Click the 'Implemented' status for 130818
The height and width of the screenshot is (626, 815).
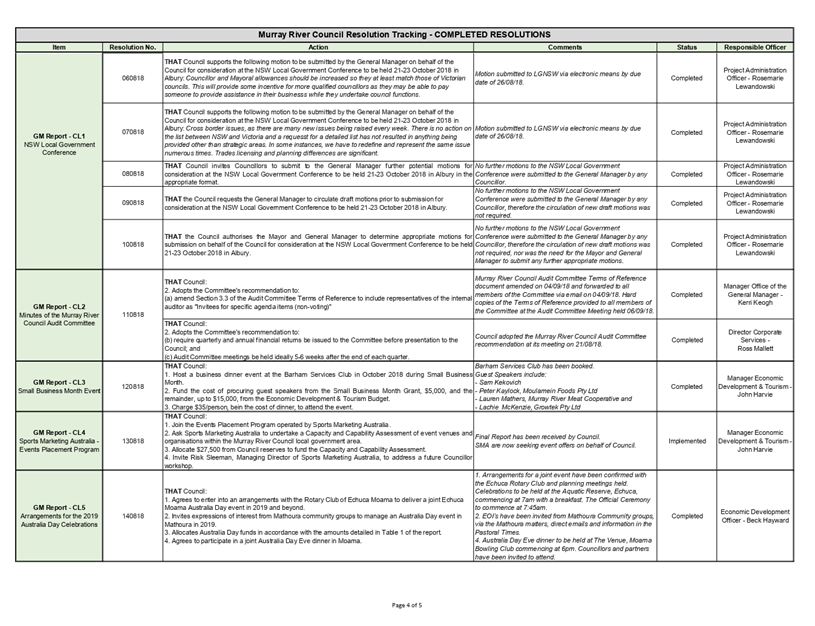[687, 441]
